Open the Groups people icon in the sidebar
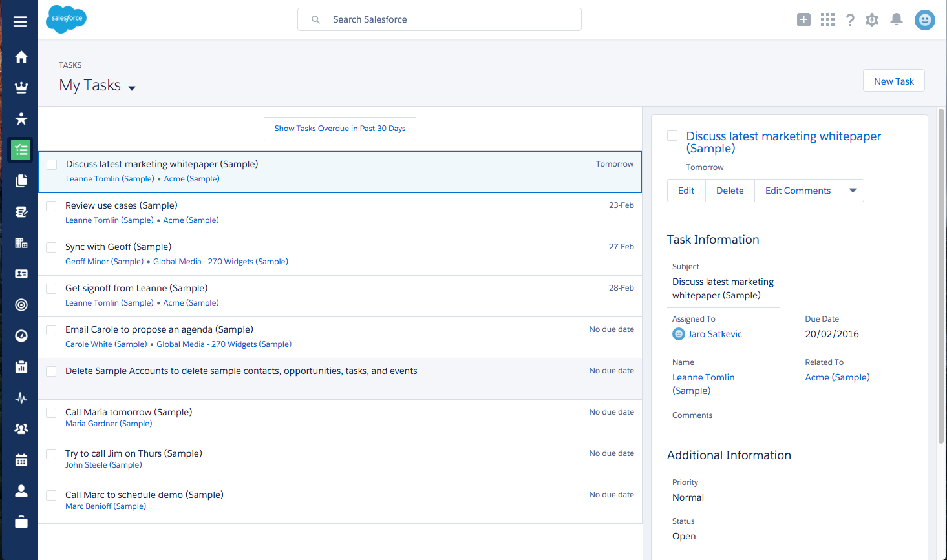The height and width of the screenshot is (560, 947). click(x=21, y=429)
